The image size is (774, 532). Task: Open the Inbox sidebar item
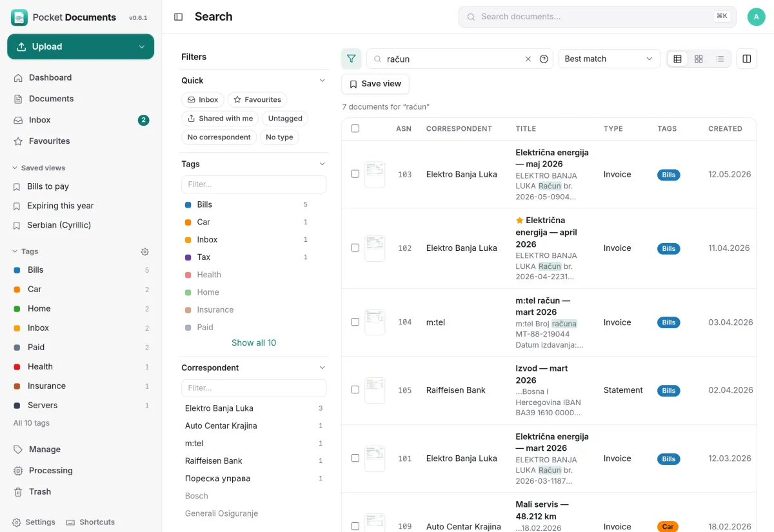[x=81, y=120]
